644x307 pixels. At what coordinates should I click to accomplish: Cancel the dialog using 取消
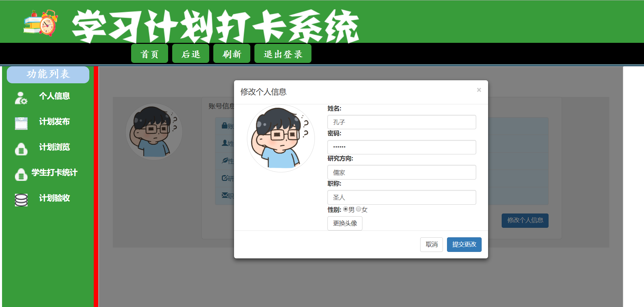tap(431, 244)
